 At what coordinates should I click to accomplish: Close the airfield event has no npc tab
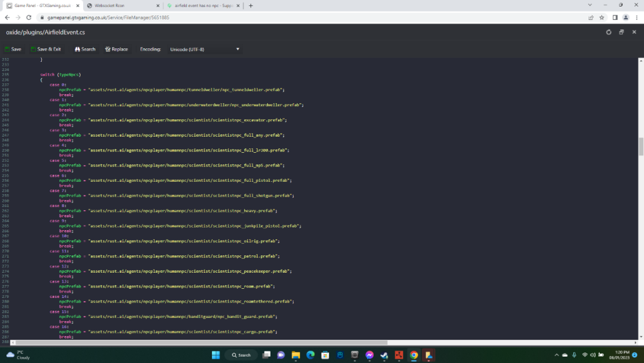coord(238,6)
